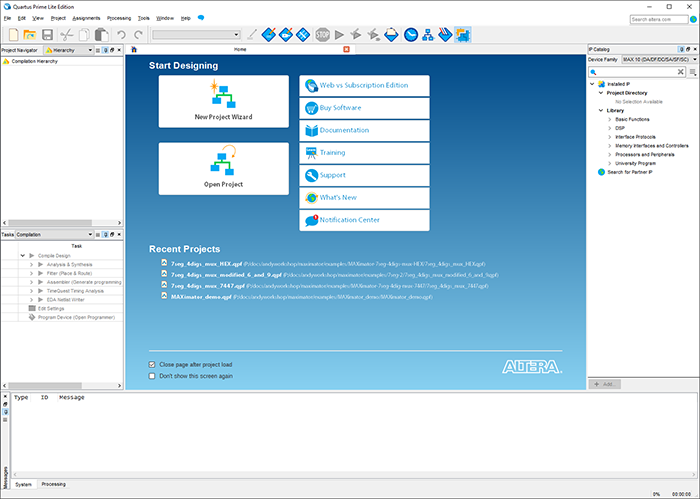The height and width of the screenshot is (499, 700).
Task: Click the home icon on the Home tab
Action: point(134,50)
